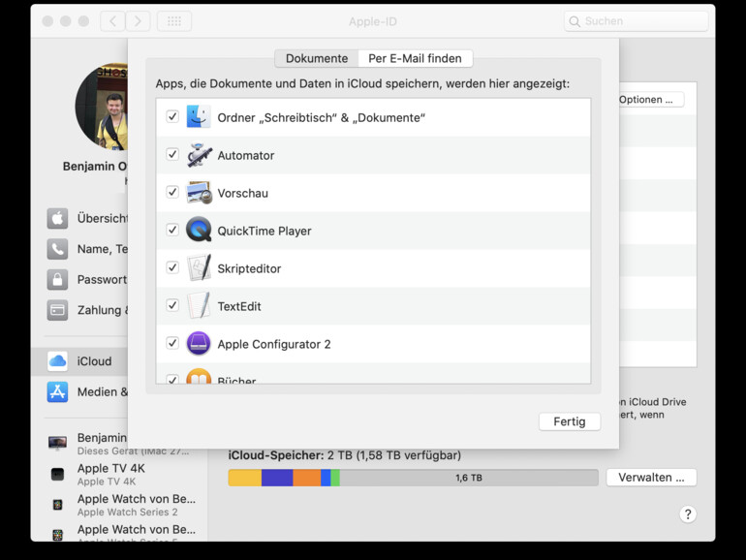Image resolution: width=746 pixels, height=560 pixels.
Task: Click the Skripteditor icon
Action: [x=199, y=268]
